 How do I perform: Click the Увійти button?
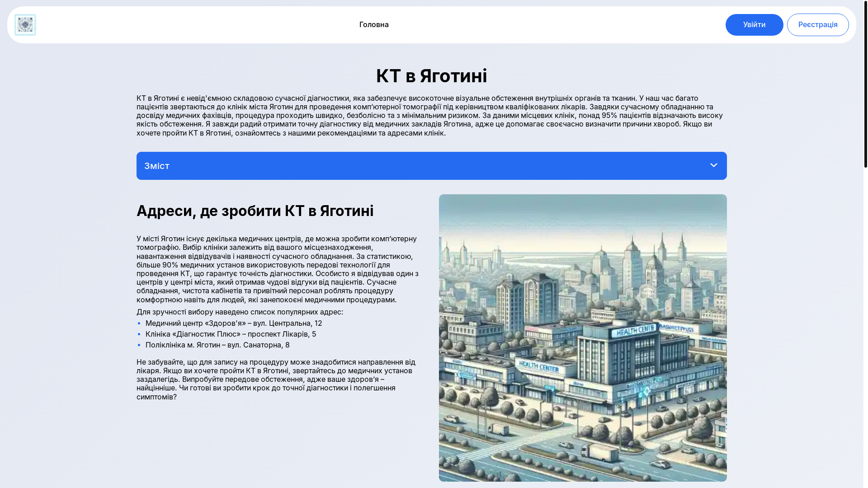[x=754, y=25]
